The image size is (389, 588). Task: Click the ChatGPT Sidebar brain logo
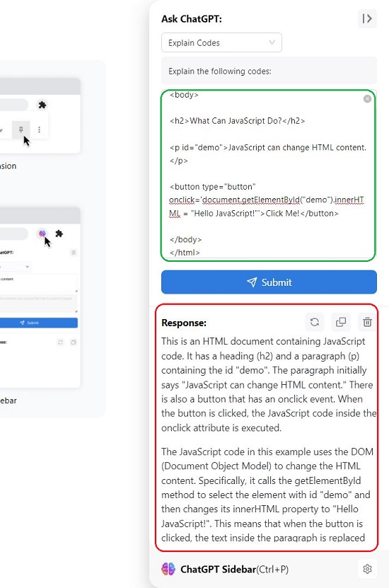click(168, 569)
